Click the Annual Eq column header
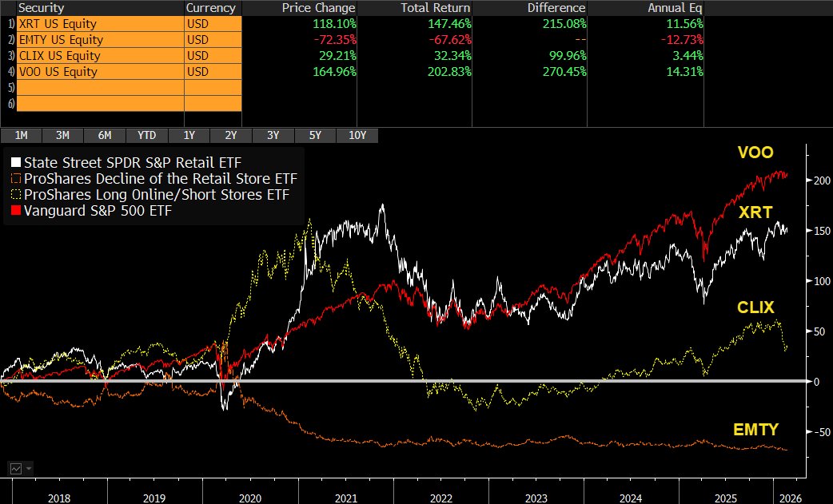Image resolution: width=833 pixels, height=504 pixels. pos(675,8)
